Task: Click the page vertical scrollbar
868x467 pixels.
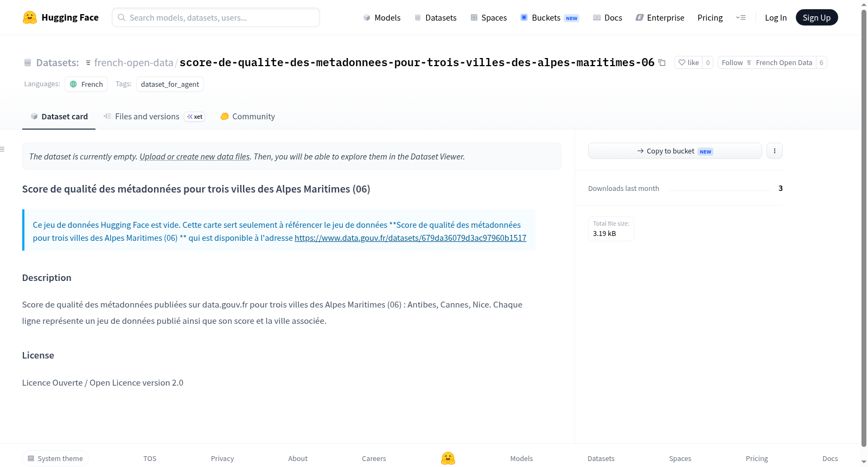Action: point(864,228)
